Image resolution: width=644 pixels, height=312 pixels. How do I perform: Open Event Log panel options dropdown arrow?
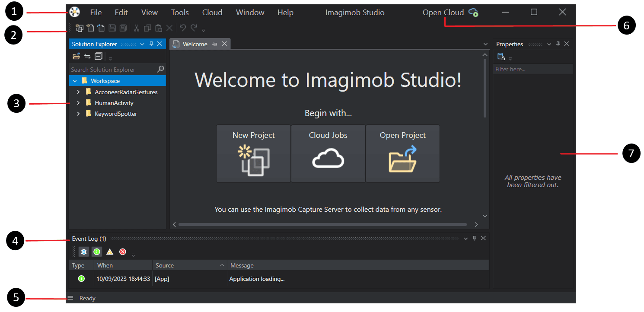(x=465, y=239)
